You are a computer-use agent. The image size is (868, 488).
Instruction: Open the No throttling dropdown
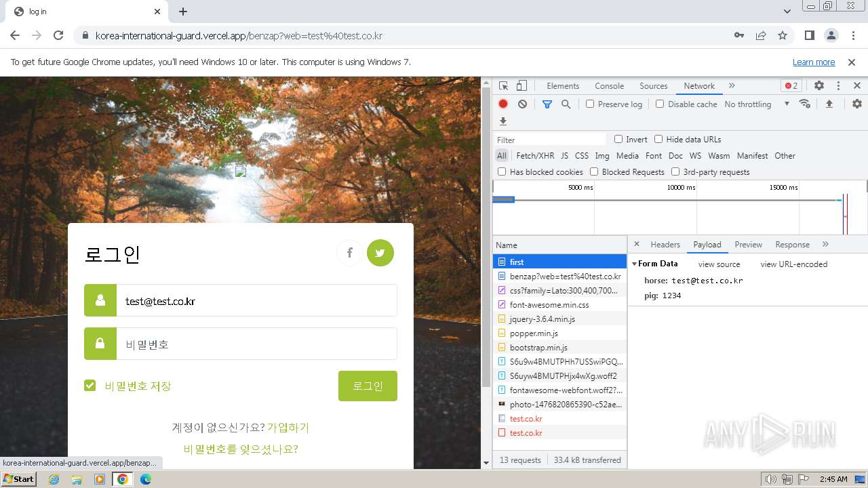(x=757, y=104)
